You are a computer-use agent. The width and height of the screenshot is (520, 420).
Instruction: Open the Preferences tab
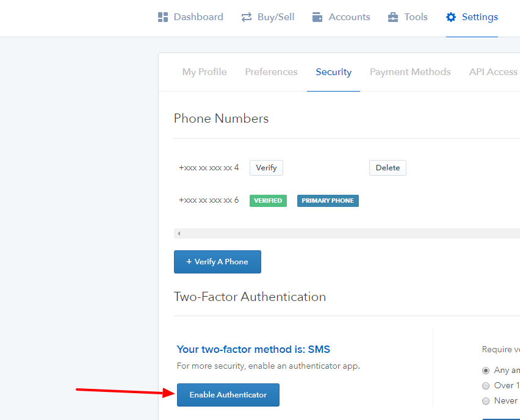271,71
